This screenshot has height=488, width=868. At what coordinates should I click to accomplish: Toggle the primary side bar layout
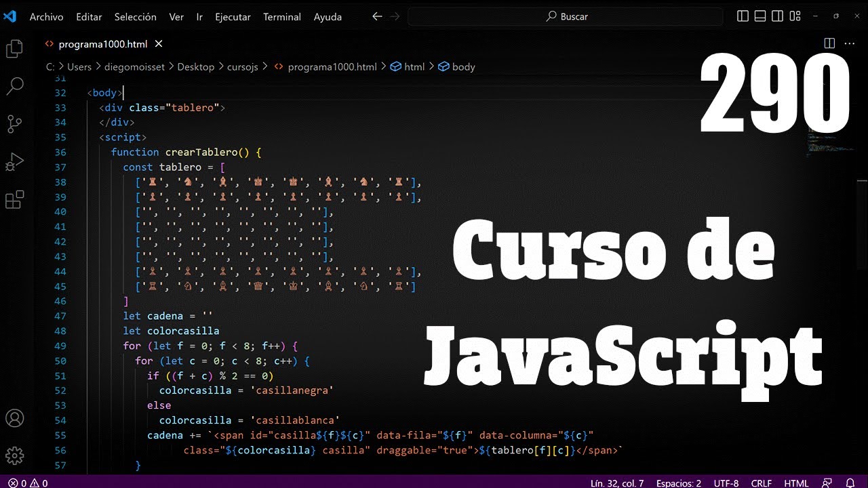tap(743, 16)
